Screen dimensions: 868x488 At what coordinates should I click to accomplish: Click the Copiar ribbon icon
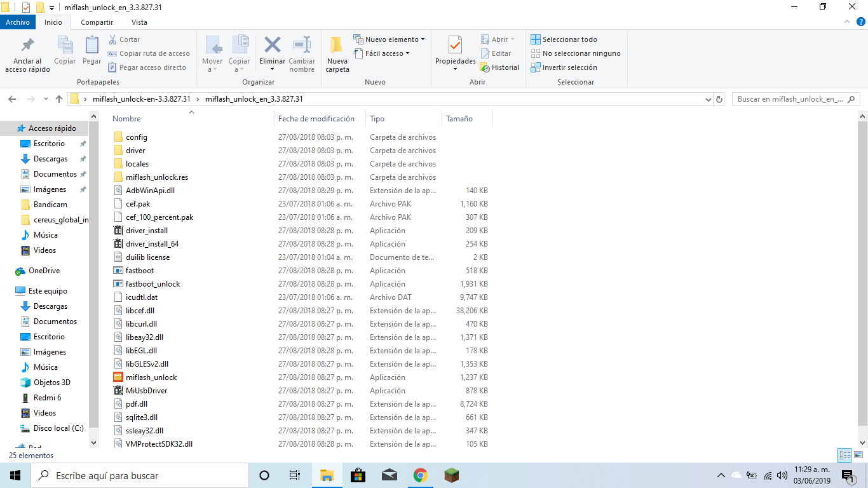(x=65, y=45)
